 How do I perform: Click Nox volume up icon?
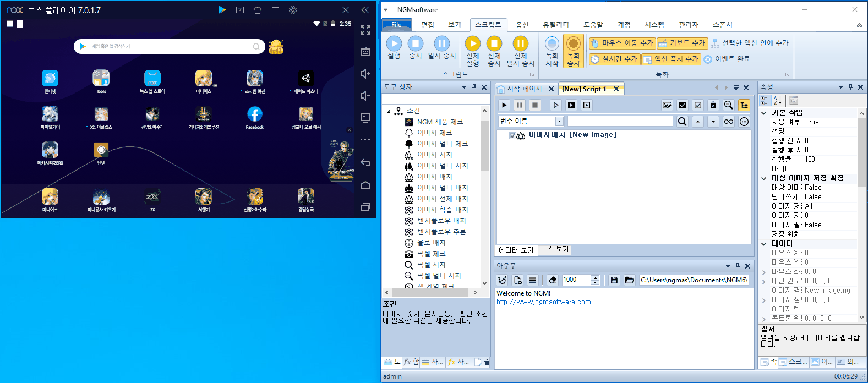click(x=365, y=74)
